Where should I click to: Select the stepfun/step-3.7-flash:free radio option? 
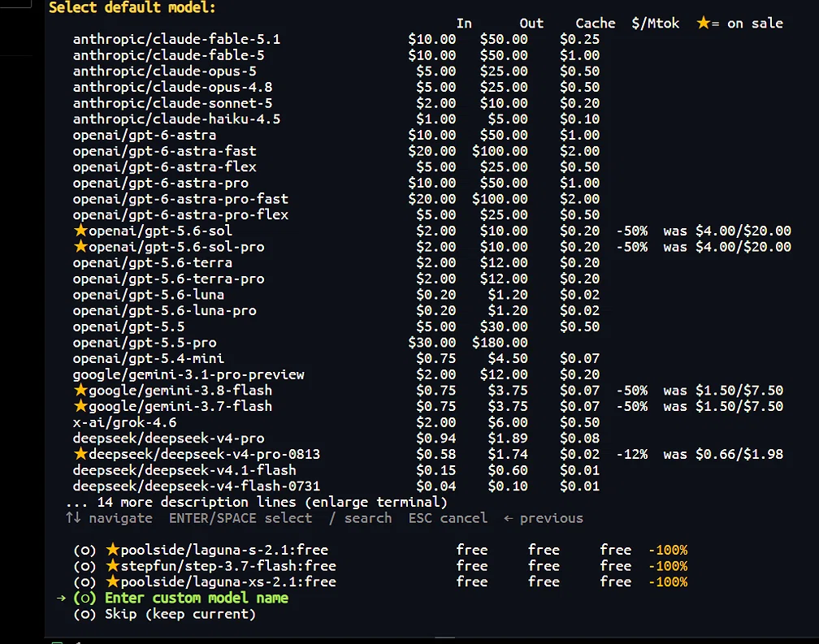point(84,566)
